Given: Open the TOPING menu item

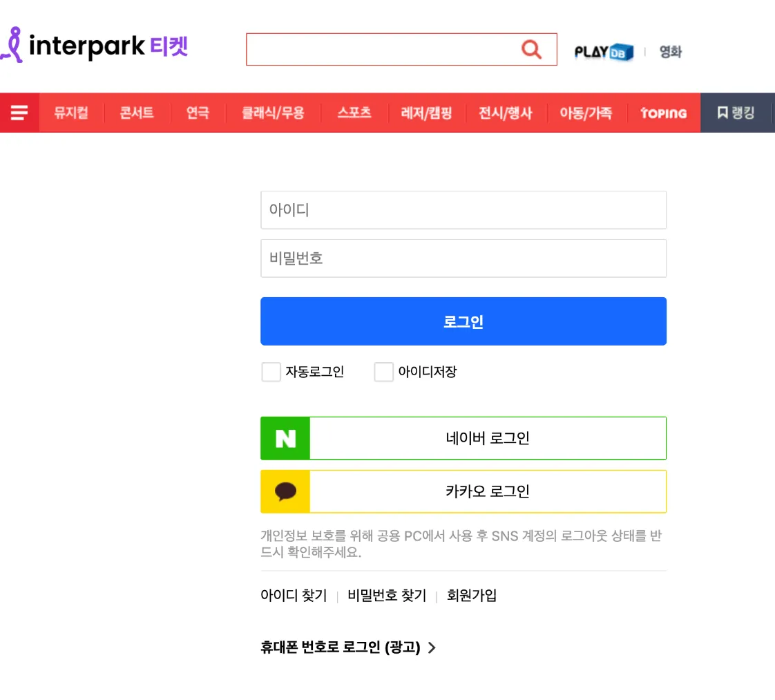Looking at the screenshot, I should pyautogui.click(x=664, y=113).
